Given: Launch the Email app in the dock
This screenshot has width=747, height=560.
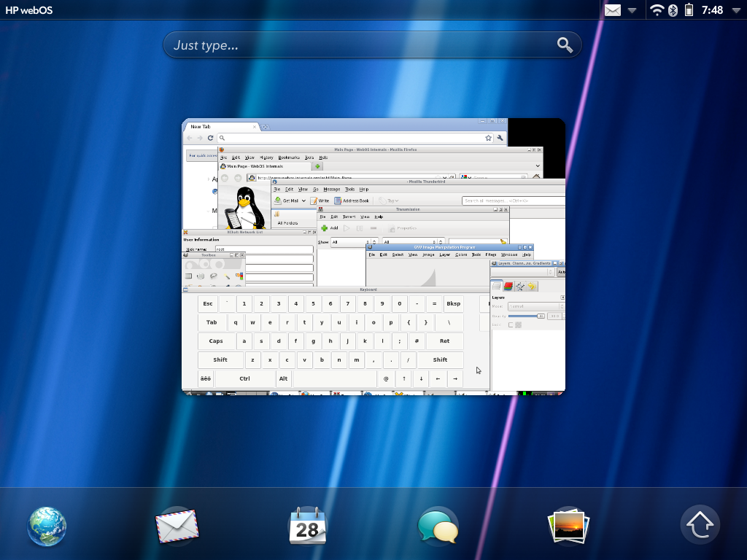Looking at the screenshot, I should [177, 526].
